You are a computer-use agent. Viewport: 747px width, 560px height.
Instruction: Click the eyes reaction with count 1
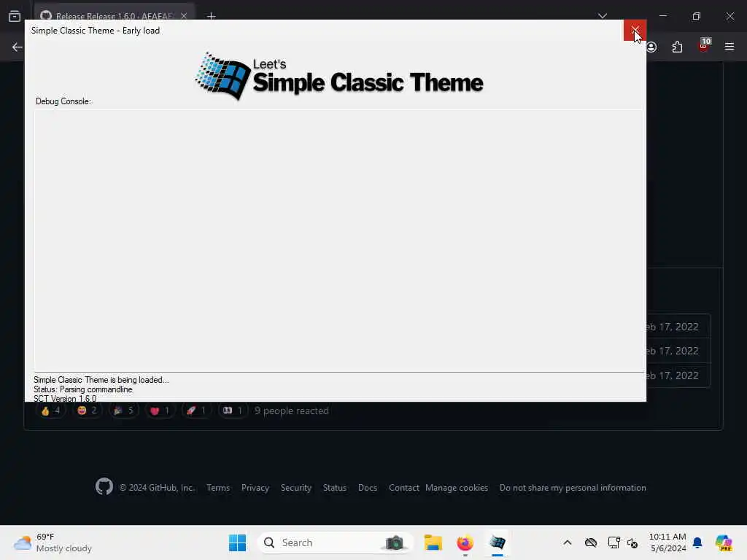click(233, 411)
